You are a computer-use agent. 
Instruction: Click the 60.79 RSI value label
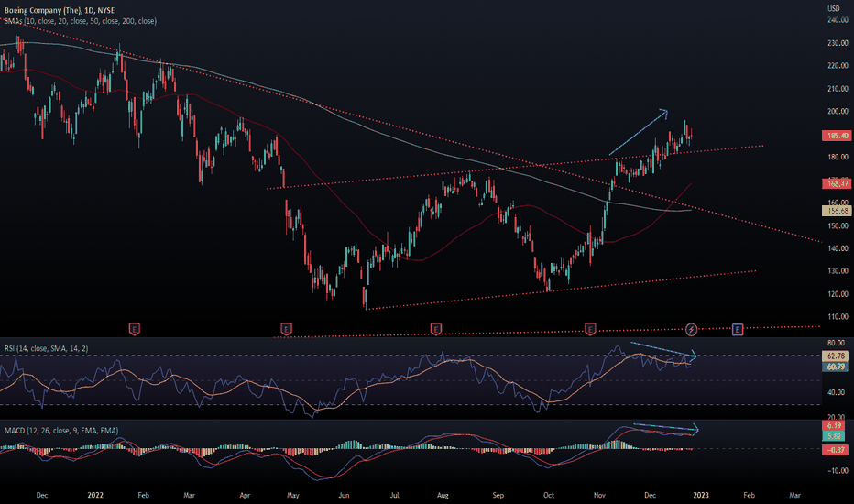tap(836, 367)
